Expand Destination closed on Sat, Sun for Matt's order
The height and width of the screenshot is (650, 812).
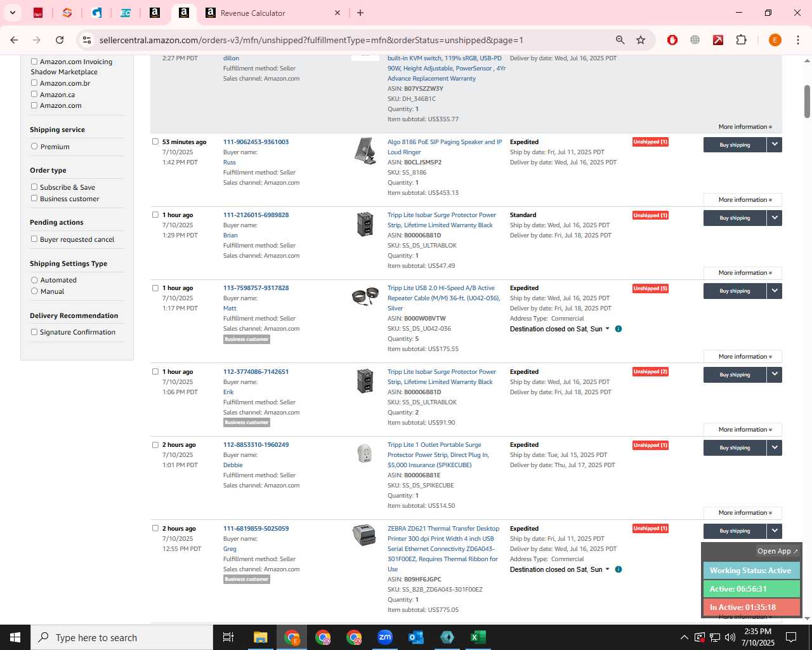[560, 329]
